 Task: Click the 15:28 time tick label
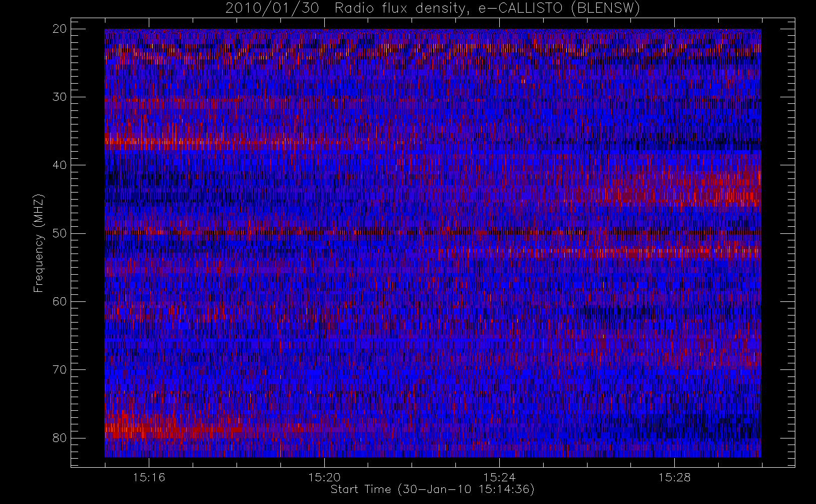coord(674,477)
